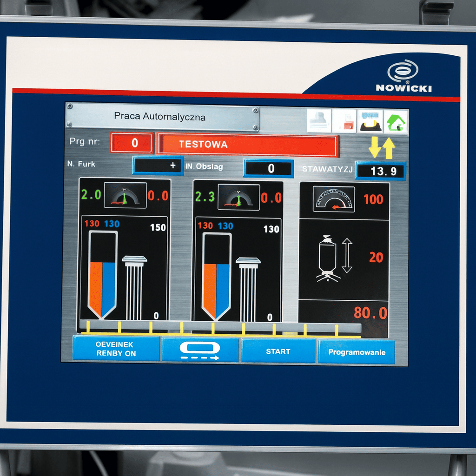The height and width of the screenshot is (476, 476).
Task: Edit the STAWATYZJ value 13.9
Action: [381, 171]
